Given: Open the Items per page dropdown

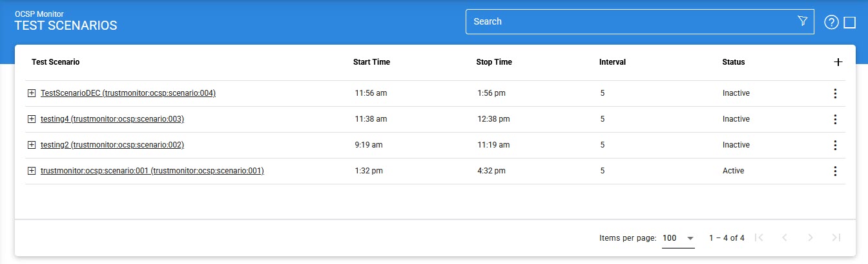Looking at the screenshot, I should click(678, 238).
